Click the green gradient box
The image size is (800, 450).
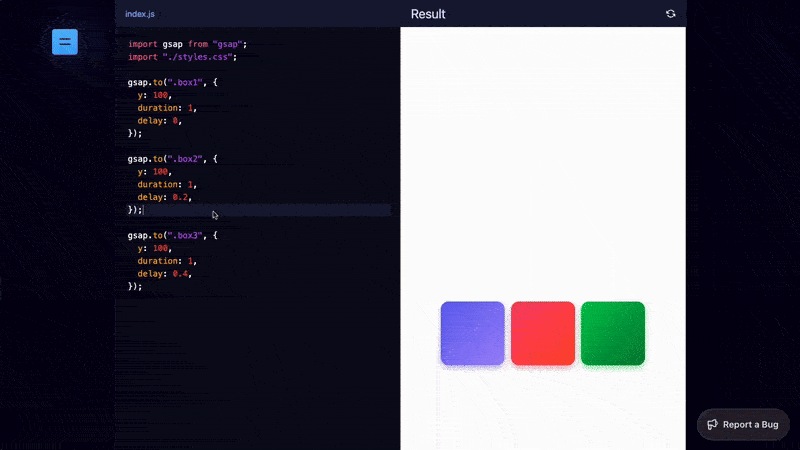tap(613, 333)
